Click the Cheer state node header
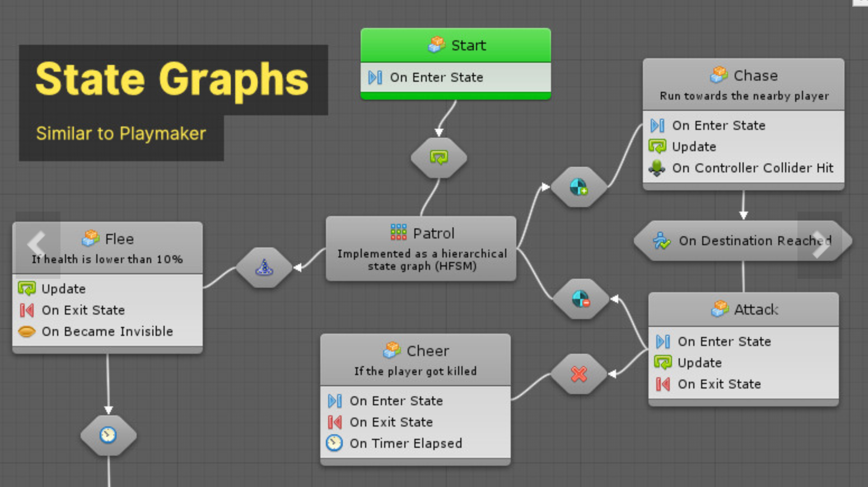 click(x=416, y=351)
